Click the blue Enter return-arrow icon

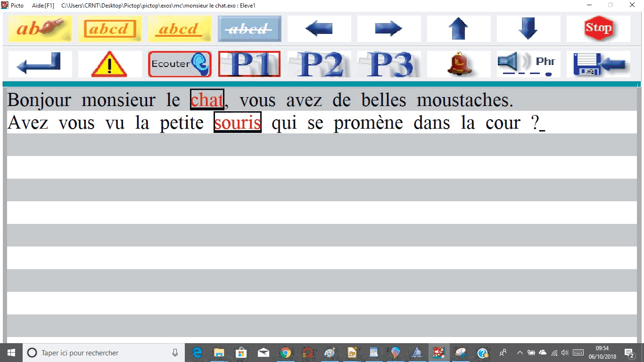tap(40, 64)
